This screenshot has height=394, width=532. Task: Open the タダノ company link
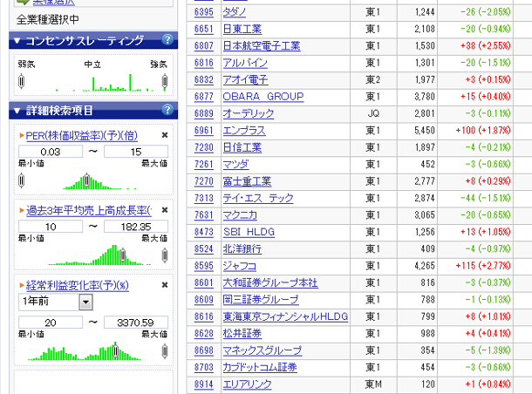pyautogui.click(x=234, y=12)
